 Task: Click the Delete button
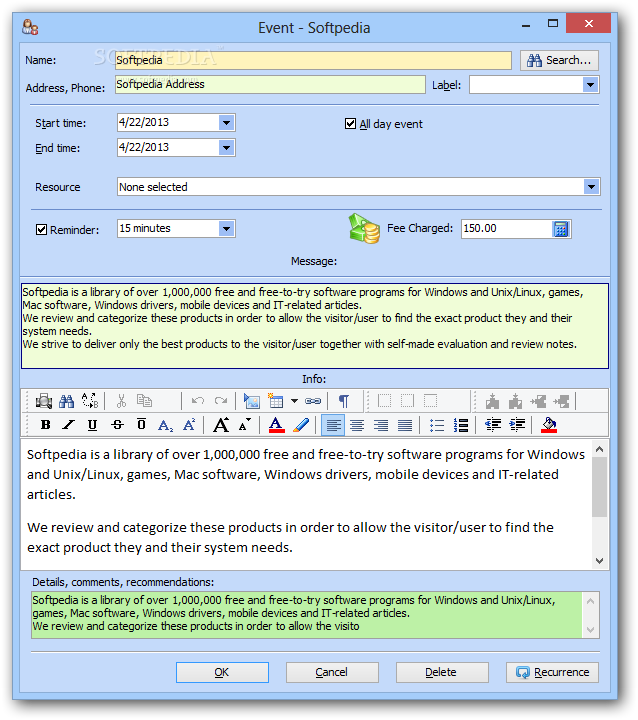coord(442,672)
